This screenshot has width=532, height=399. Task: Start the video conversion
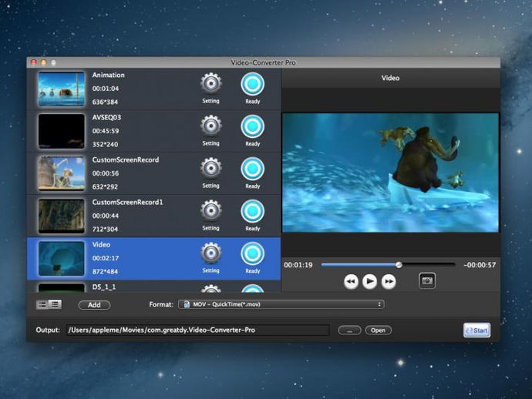(476, 330)
